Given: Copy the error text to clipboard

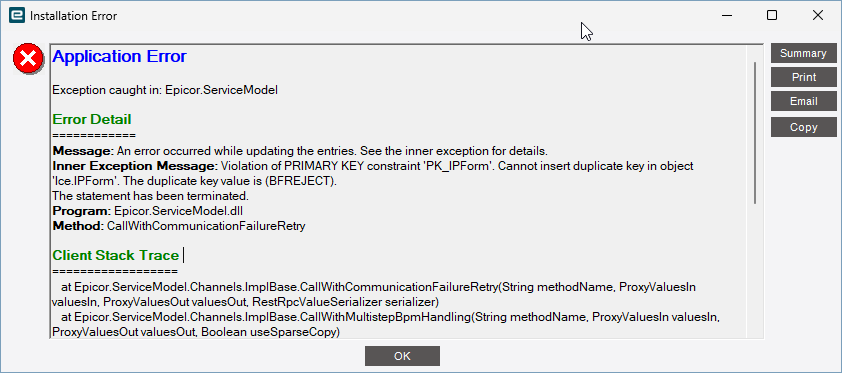Looking at the screenshot, I should click(803, 127).
